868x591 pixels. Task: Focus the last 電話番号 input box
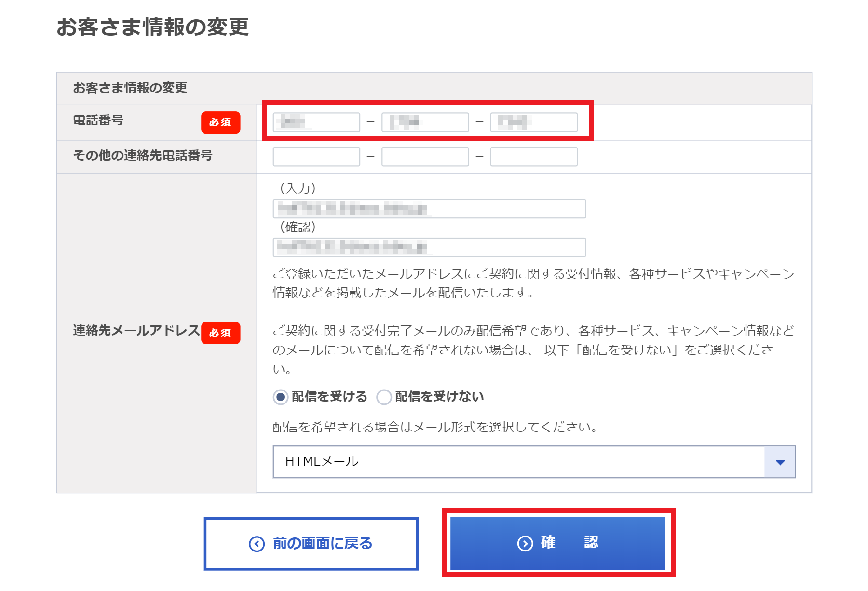[533, 122]
